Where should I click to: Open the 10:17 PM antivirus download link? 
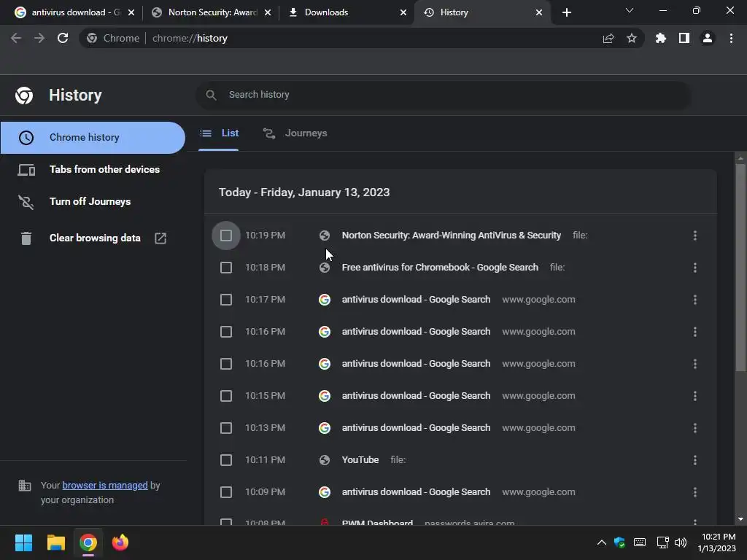coord(416,300)
